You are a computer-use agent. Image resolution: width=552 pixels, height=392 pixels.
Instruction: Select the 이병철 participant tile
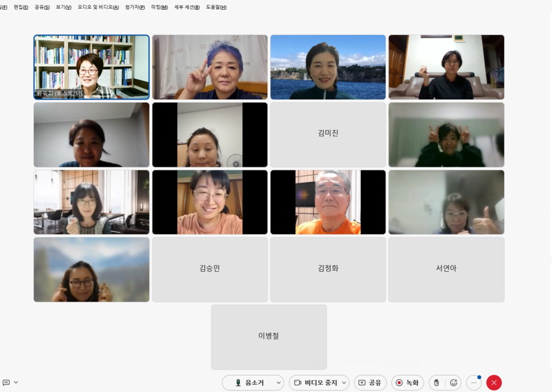269,337
